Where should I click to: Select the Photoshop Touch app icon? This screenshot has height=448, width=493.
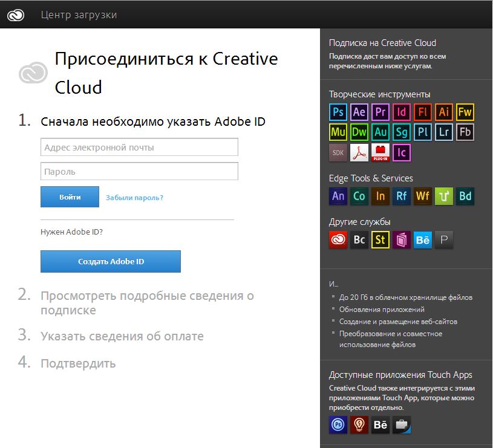338,425
